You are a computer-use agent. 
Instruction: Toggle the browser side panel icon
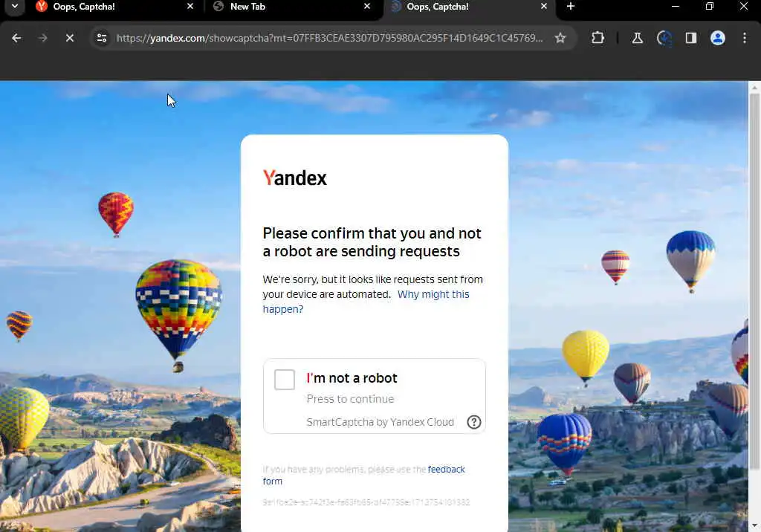coord(691,38)
